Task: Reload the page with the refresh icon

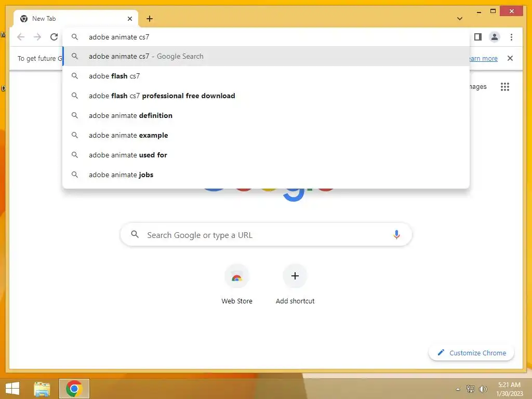Action: [54, 37]
